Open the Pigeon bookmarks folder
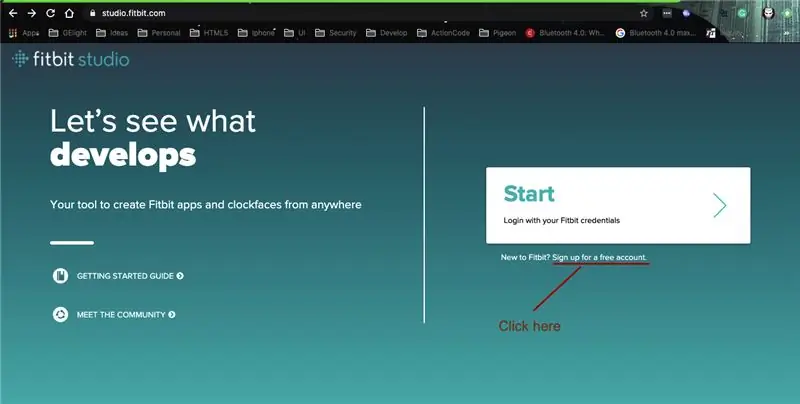Image resolution: width=800 pixels, height=404 pixels. pyautogui.click(x=497, y=33)
